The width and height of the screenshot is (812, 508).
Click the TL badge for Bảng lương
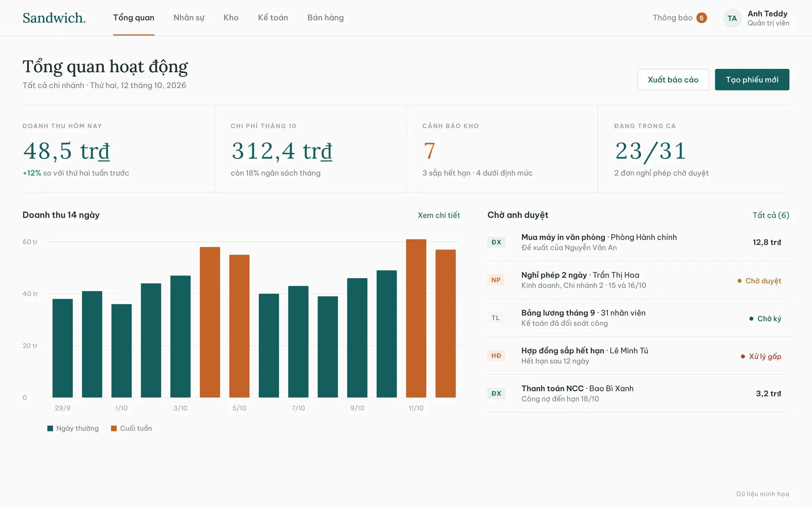click(x=496, y=318)
